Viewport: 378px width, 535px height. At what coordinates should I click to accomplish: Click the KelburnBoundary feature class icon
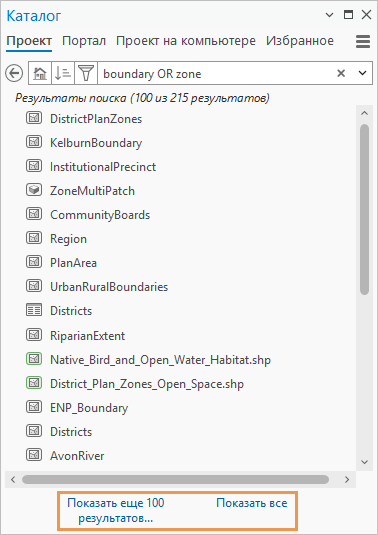(34, 142)
